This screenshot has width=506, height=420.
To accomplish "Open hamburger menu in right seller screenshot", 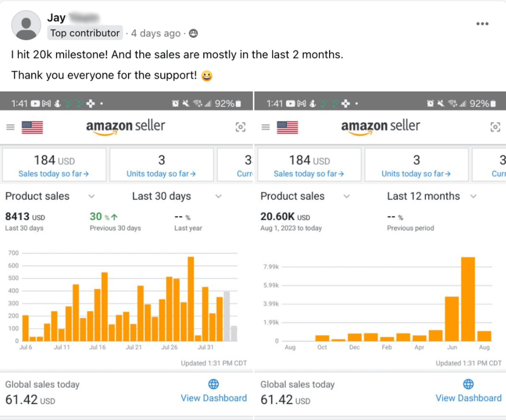I will pos(266,127).
